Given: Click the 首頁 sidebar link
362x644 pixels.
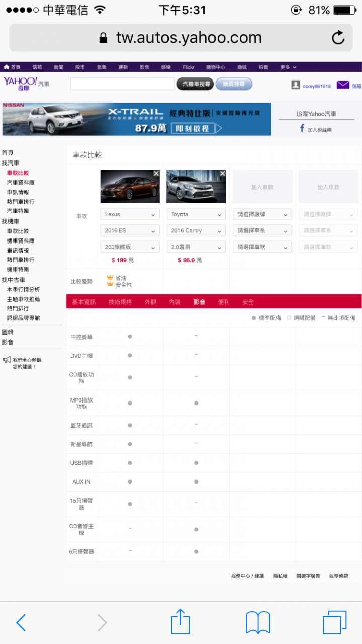Looking at the screenshot, I should pos(8,153).
